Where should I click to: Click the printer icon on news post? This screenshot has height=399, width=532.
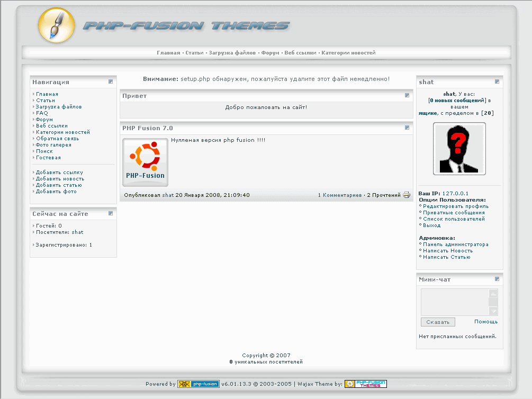407,195
